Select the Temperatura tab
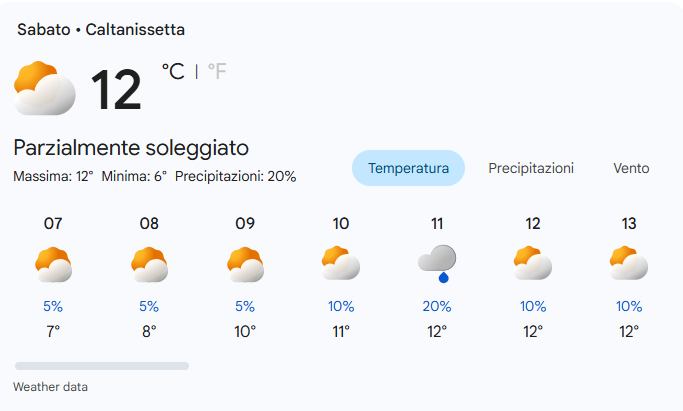 coord(408,168)
